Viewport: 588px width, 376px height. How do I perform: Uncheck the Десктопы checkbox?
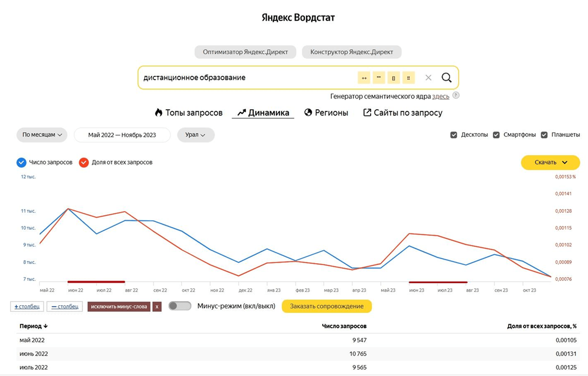[x=454, y=135]
